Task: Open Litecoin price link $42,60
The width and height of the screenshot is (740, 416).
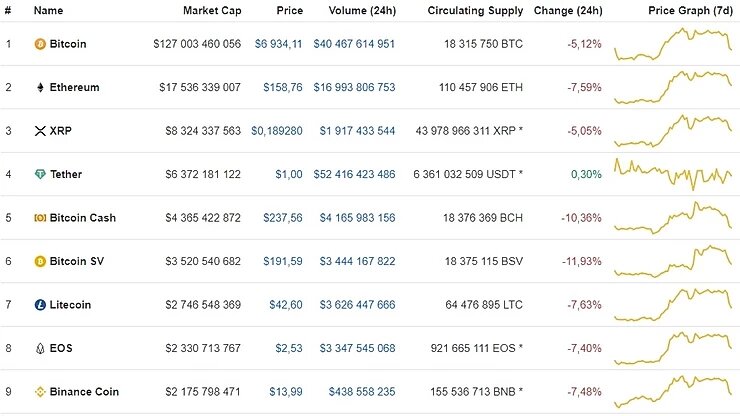Action: coord(285,305)
